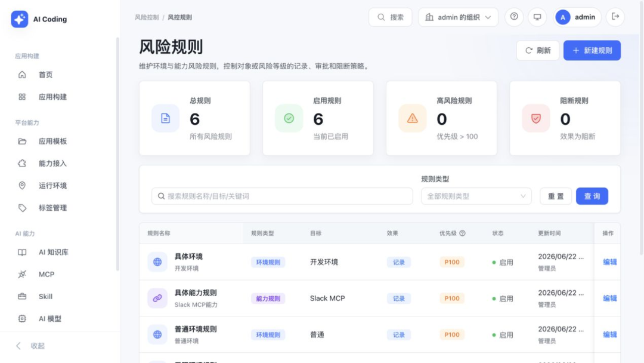
Task: Click 启用 status in 普通环境规则 row
Action: coord(502,335)
